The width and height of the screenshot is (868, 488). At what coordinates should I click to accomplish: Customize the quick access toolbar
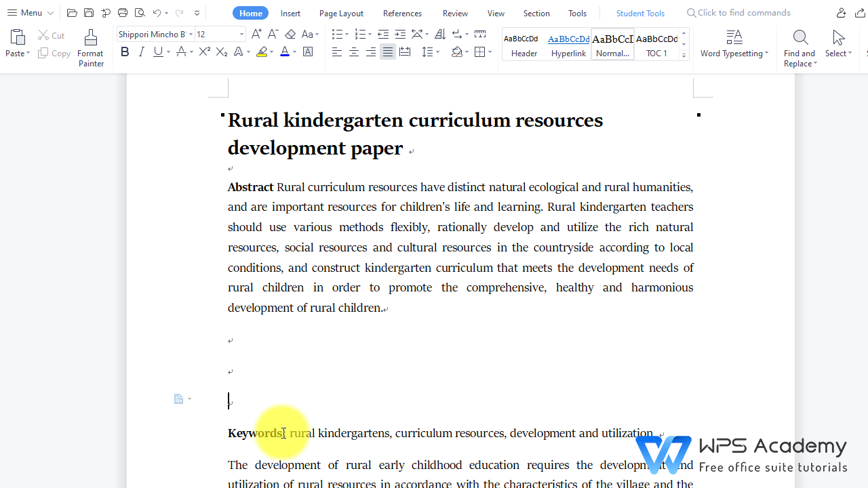click(197, 13)
